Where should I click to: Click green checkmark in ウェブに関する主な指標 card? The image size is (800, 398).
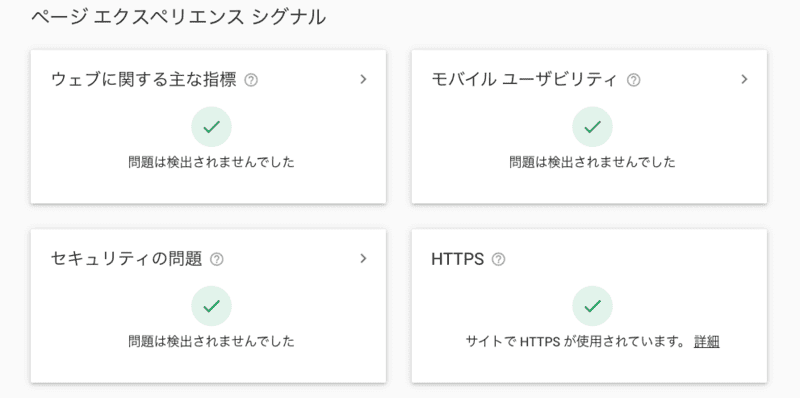211,127
